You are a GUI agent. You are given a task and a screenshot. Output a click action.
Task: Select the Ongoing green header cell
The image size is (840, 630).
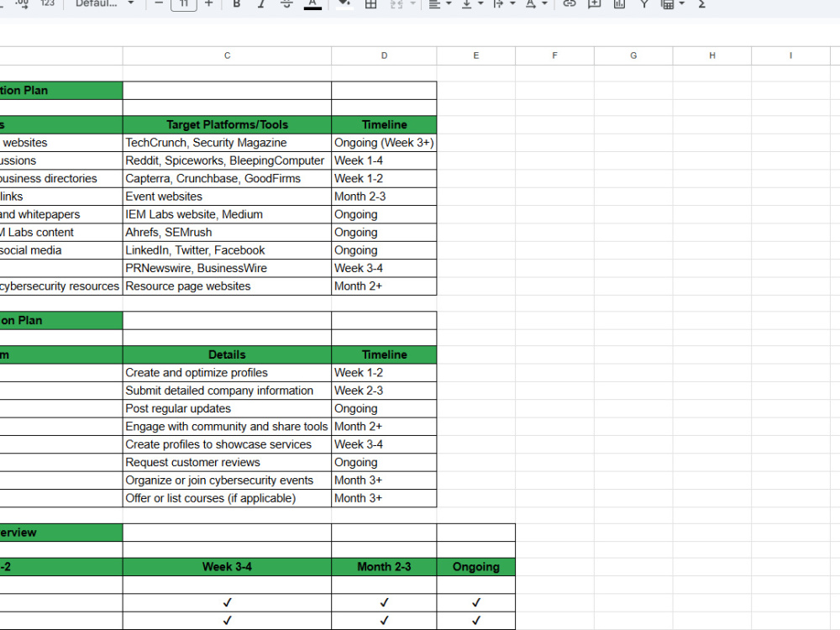(x=475, y=567)
